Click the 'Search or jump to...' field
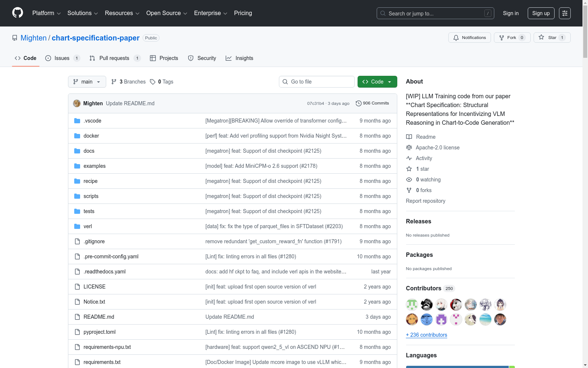The height and width of the screenshot is (368, 588). click(x=435, y=13)
